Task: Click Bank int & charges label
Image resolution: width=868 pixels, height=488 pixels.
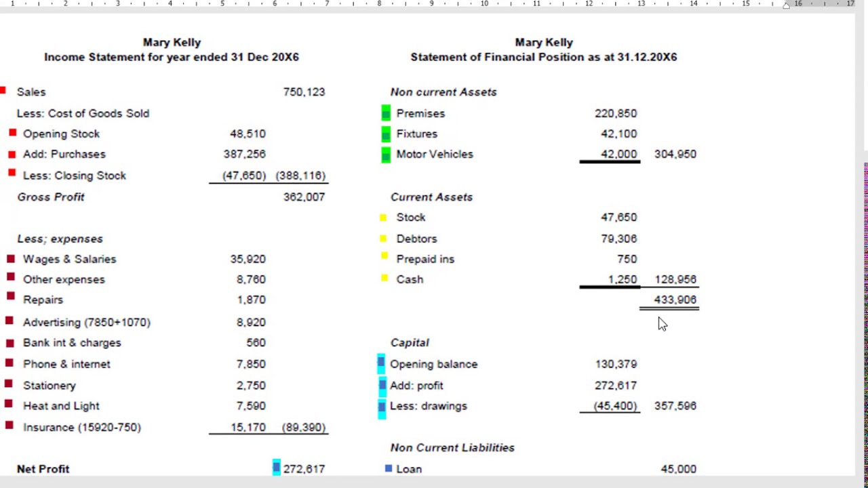Action: (x=72, y=343)
